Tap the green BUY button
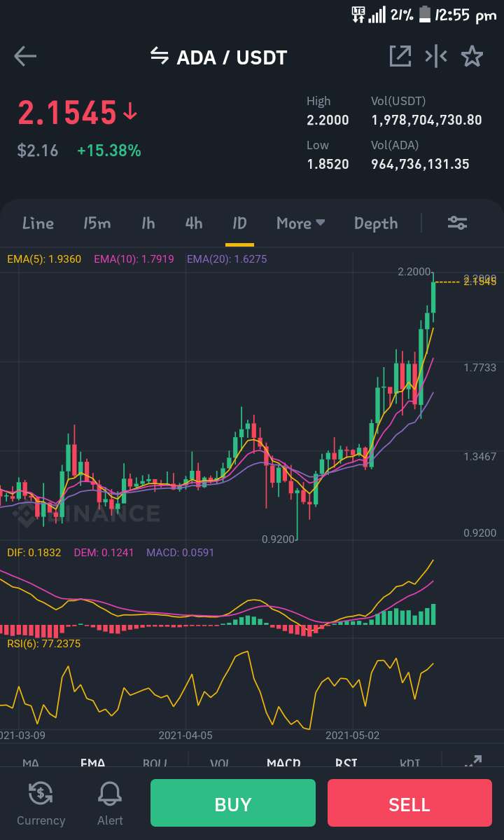This screenshot has width=504, height=840. (232, 802)
